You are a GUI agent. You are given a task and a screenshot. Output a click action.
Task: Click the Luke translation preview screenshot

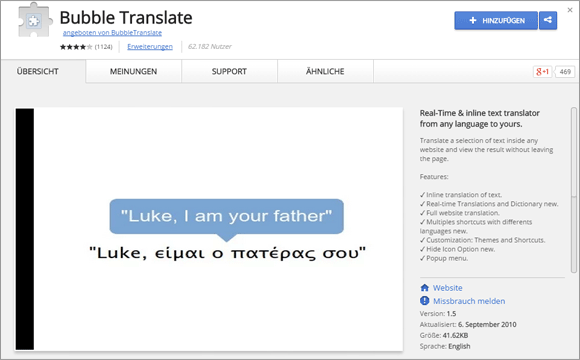(209, 229)
